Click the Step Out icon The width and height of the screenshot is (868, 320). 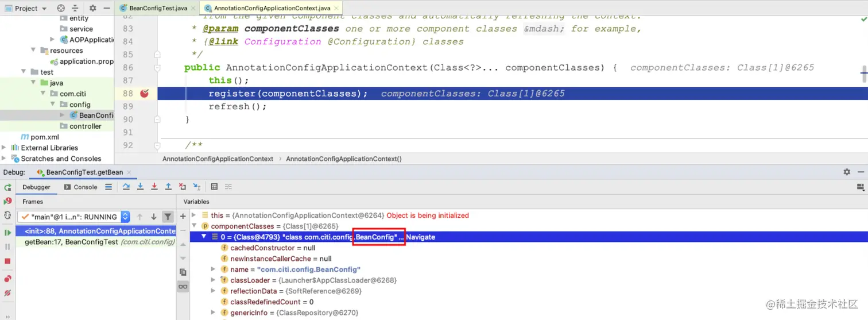coord(168,187)
